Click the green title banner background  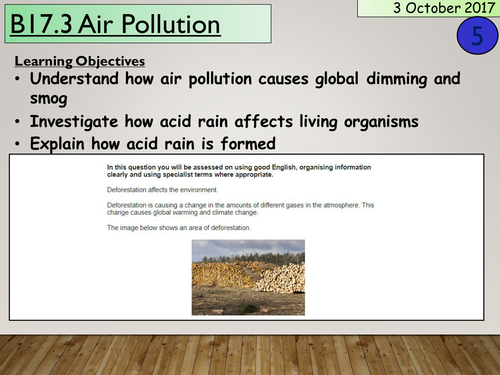[247, 24]
